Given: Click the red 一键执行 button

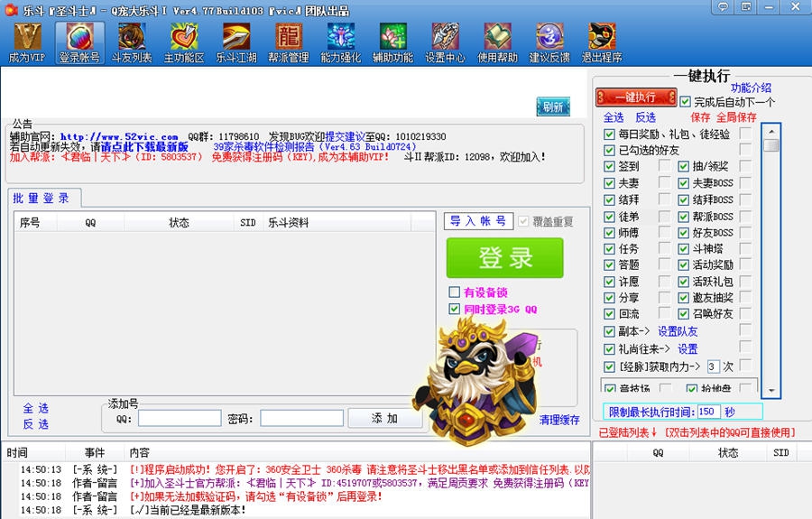Looking at the screenshot, I should pyautogui.click(x=636, y=97).
